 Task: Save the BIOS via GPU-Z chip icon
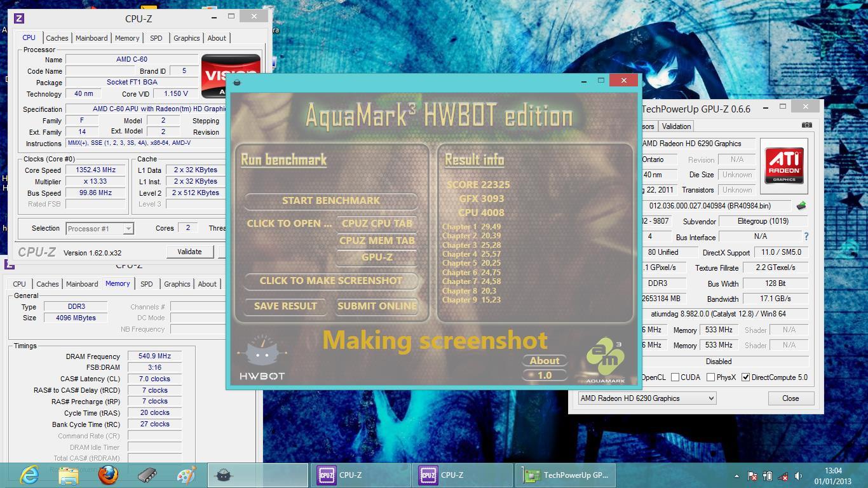point(801,206)
